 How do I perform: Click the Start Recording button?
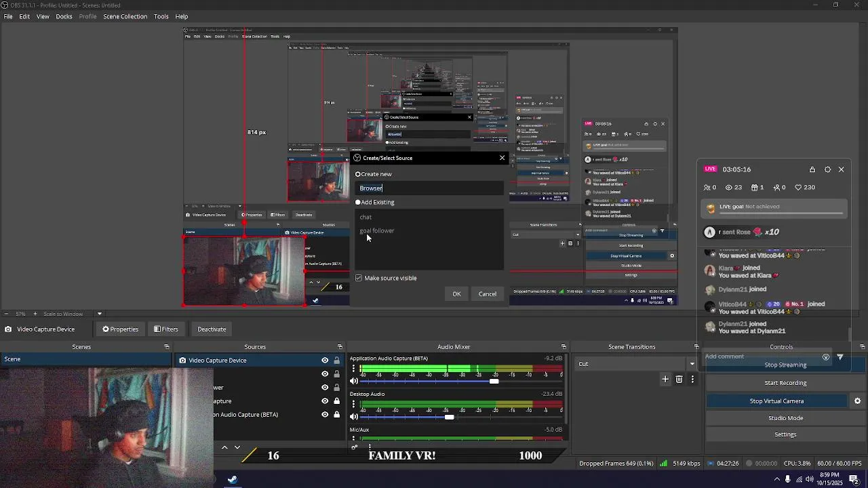click(x=785, y=383)
